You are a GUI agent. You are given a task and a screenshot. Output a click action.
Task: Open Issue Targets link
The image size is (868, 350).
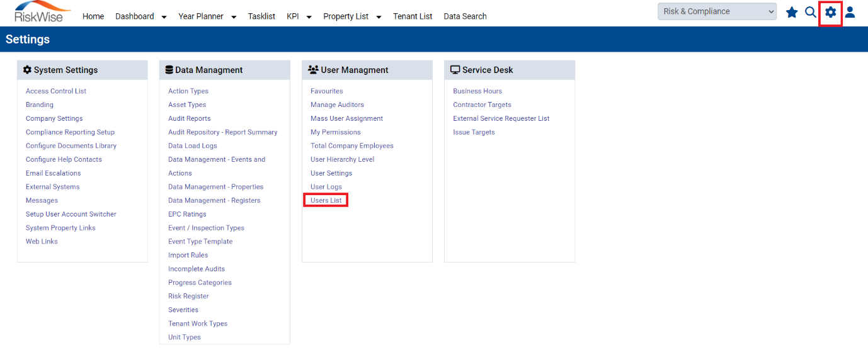(x=474, y=132)
